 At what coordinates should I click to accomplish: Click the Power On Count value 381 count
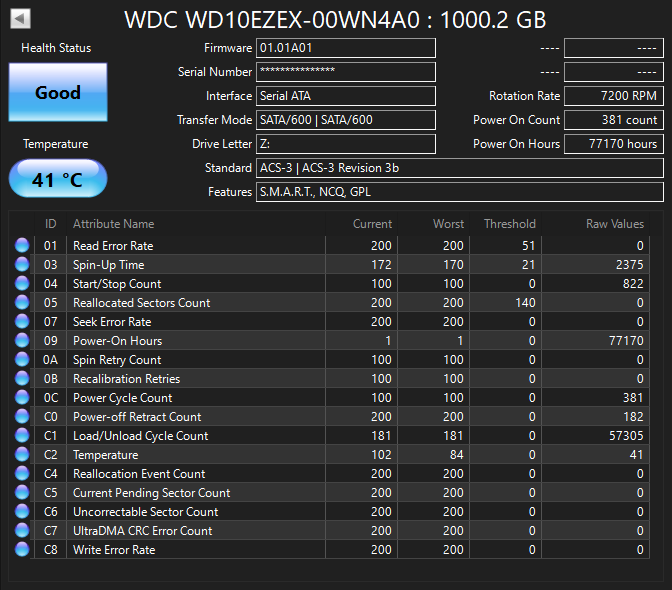(x=614, y=120)
